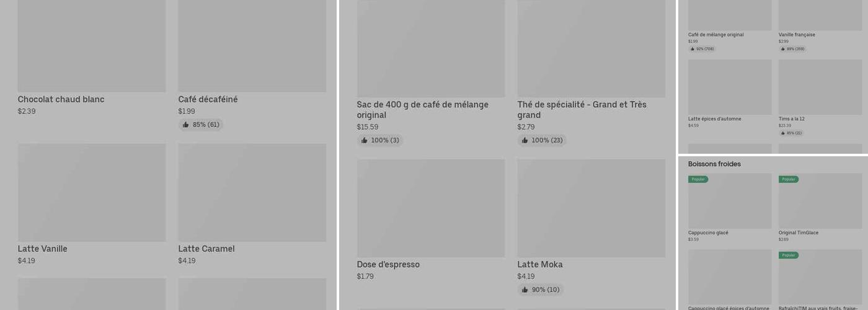This screenshot has height=310, width=868.
Task: Click the Boissons froides section heading
Action: 714,164
